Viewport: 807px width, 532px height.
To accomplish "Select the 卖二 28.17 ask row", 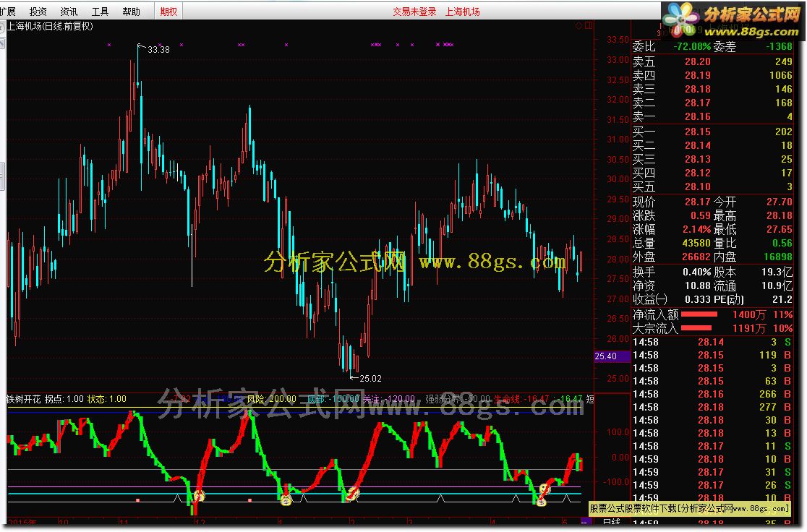I will (712, 103).
